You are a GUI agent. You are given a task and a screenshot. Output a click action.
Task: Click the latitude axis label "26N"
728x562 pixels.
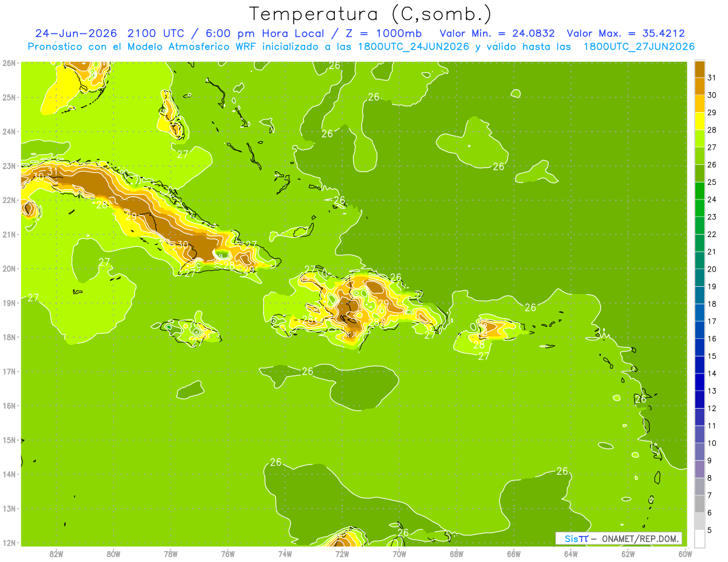pos(9,63)
